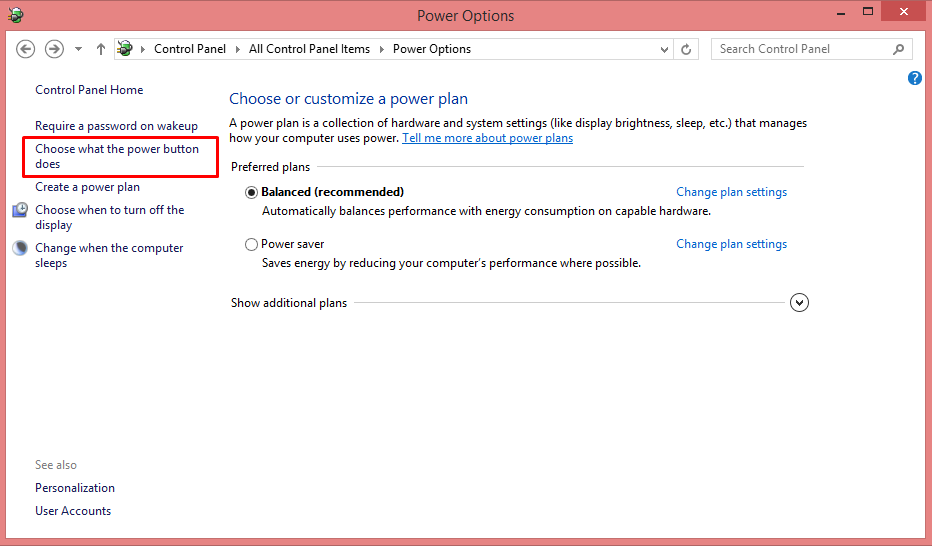Change plan settings for Power saver
Viewport: 932px width, 546px height.
tap(732, 244)
